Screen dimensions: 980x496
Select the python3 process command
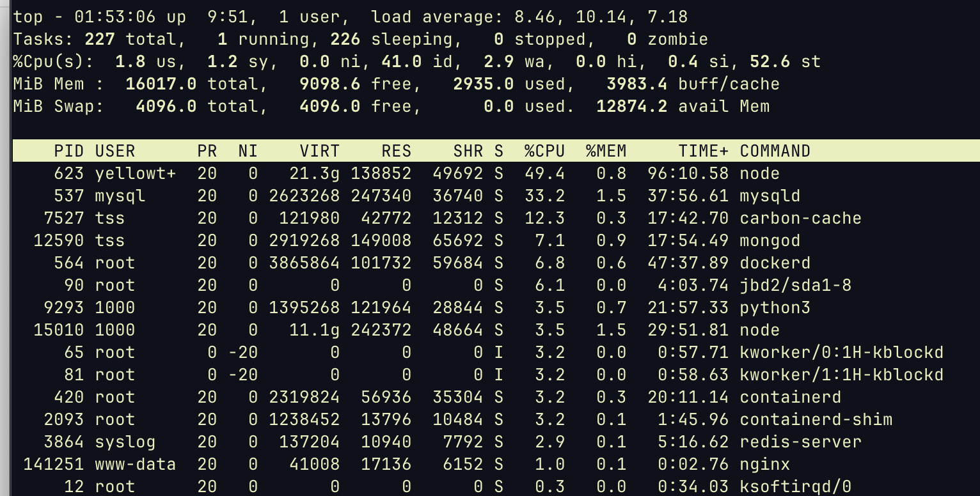point(775,308)
